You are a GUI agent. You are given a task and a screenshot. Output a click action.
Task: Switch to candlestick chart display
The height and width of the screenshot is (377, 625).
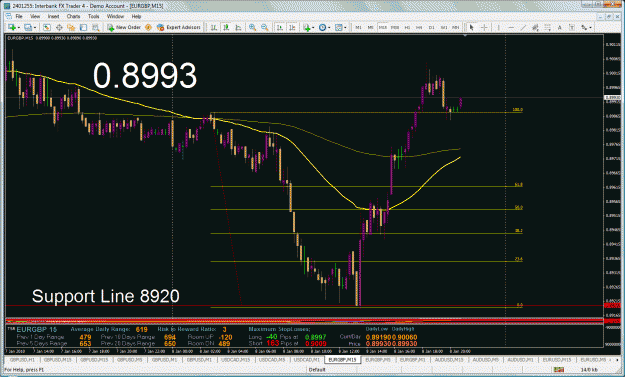pos(226,27)
